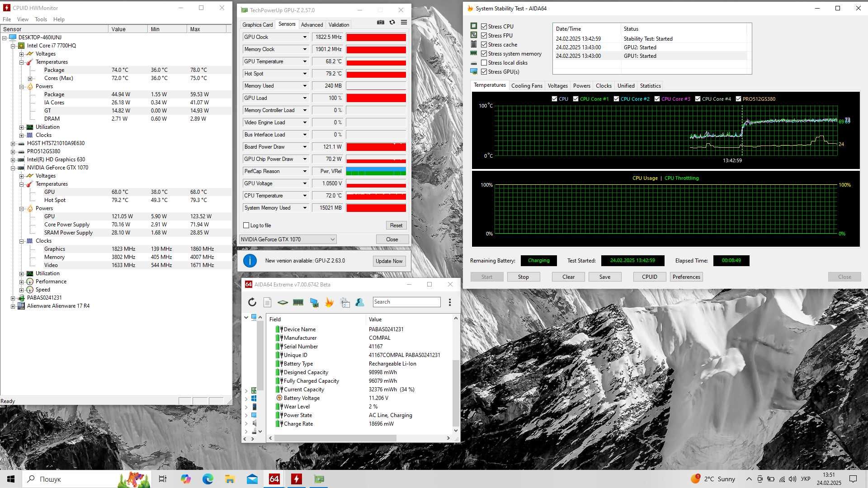The image size is (868, 488).
Task: Toggle the Stress system memory checkbox
Action: 484,54
